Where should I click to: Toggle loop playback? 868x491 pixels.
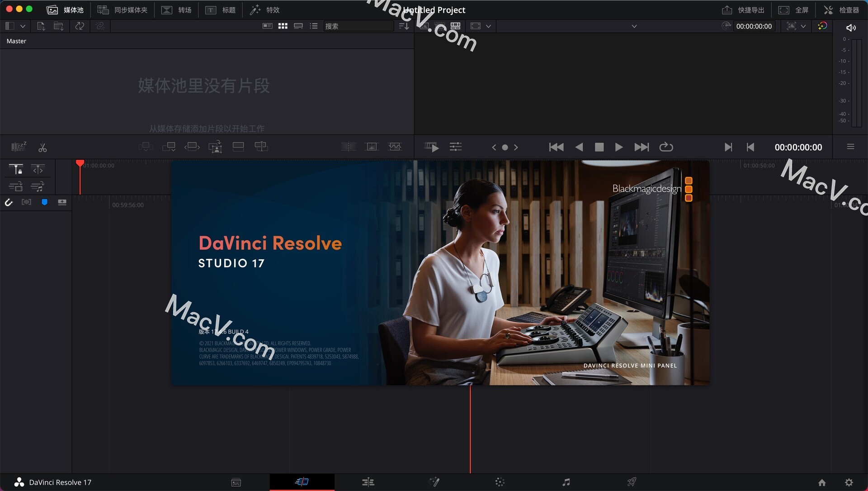[666, 147]
